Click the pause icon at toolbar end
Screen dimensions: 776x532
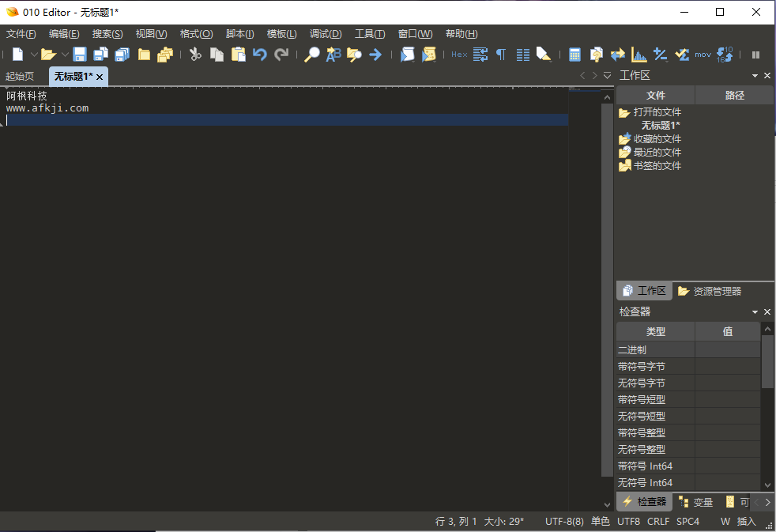(755, 55)
